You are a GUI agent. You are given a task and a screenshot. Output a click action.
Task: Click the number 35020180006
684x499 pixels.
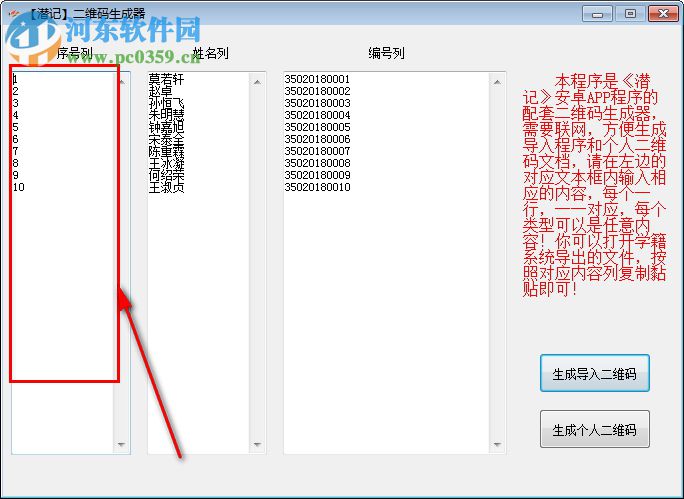point(317,139)
